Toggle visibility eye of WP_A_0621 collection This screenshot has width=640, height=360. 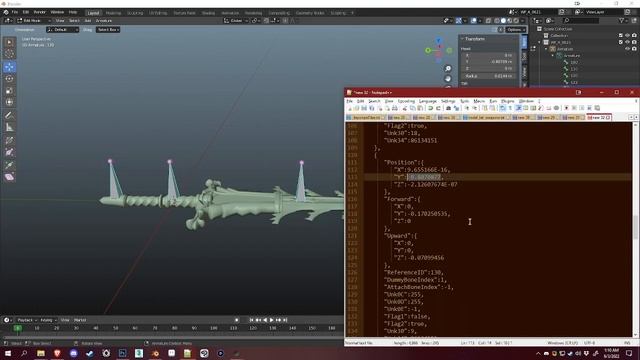click(x=627, y=42)
